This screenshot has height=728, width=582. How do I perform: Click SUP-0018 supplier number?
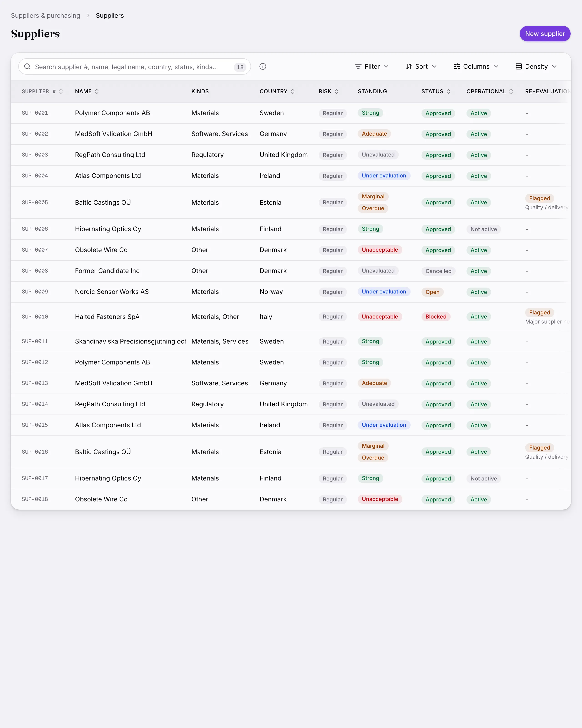click(35, 499)
